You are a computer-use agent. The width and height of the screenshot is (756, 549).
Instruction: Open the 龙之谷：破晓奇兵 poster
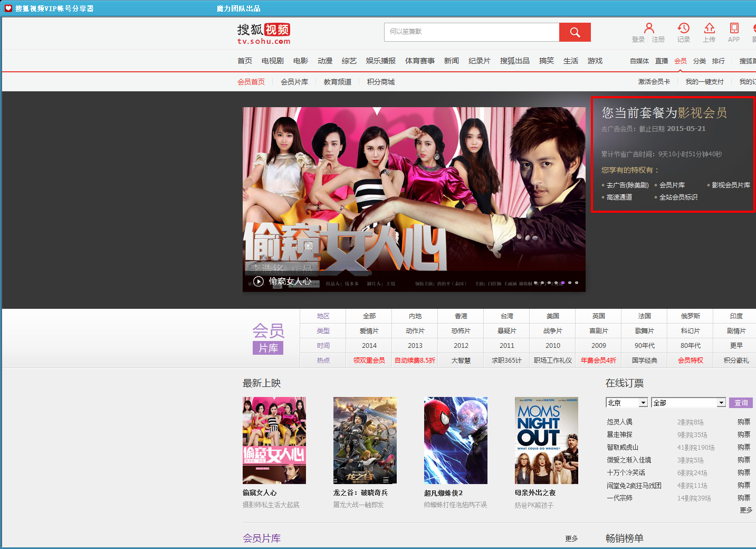(x=365, y=440)
